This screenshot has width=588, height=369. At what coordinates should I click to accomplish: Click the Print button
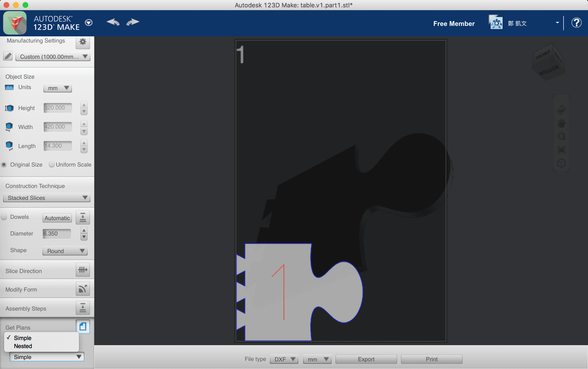[x=432, y=359]
